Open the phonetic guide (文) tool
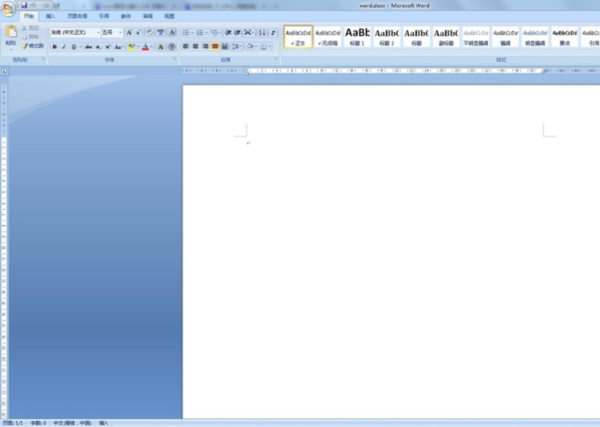 161,33
